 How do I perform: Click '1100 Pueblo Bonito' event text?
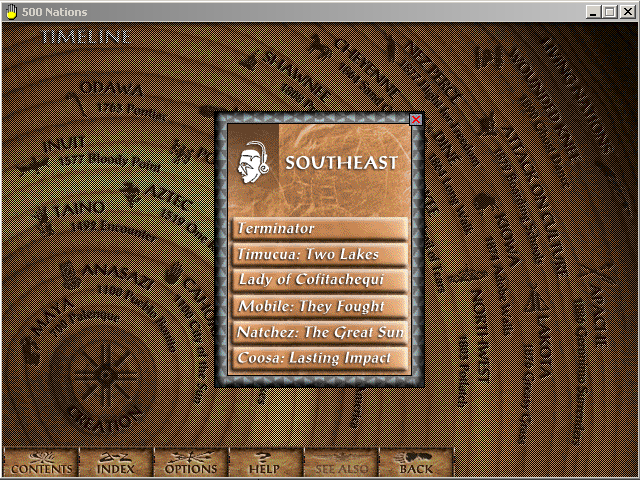[x=137, y=318]
